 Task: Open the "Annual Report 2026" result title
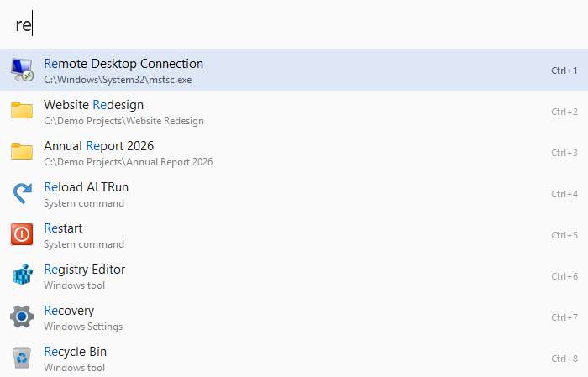click(98, 146)
